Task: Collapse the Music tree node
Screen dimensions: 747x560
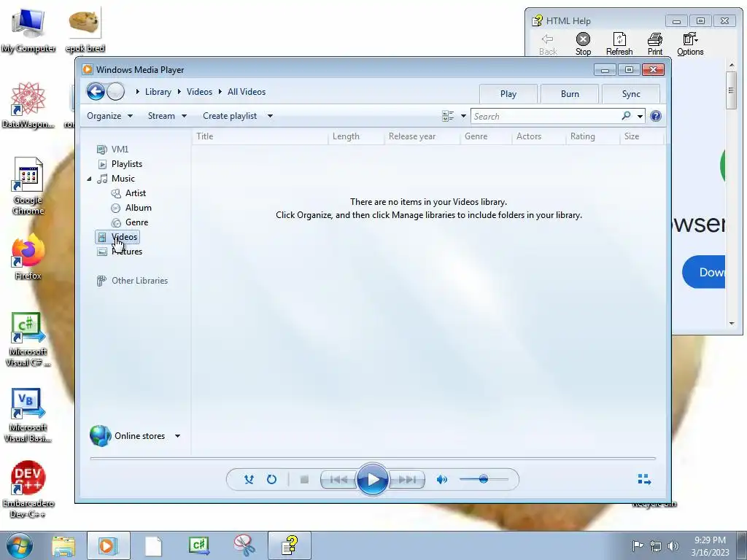Action: tap(89, 179)
